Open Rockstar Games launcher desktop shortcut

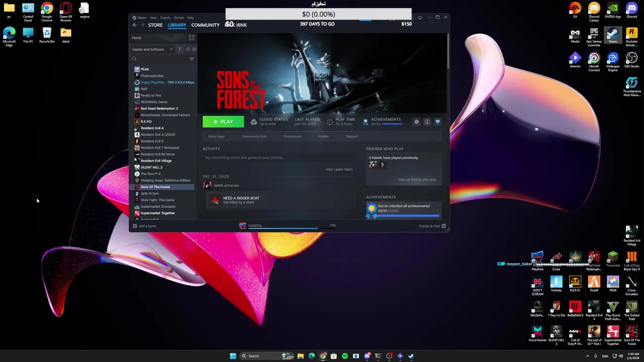(x=631, y=36)
